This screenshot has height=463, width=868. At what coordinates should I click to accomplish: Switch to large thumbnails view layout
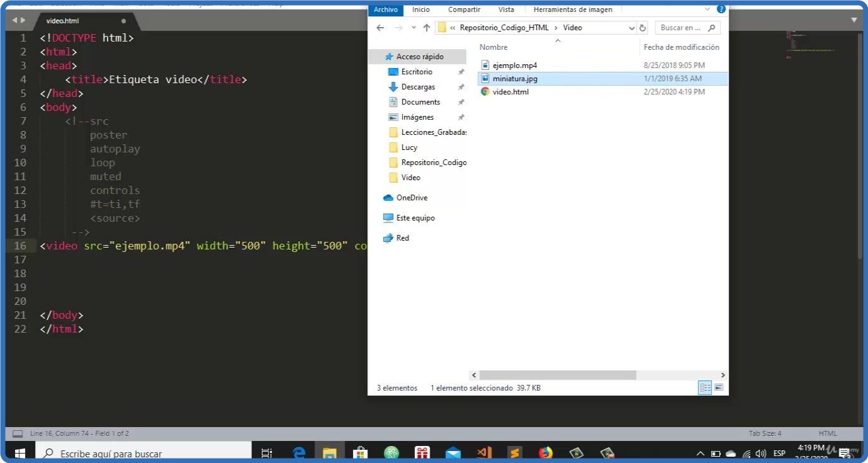pos(719,387)
